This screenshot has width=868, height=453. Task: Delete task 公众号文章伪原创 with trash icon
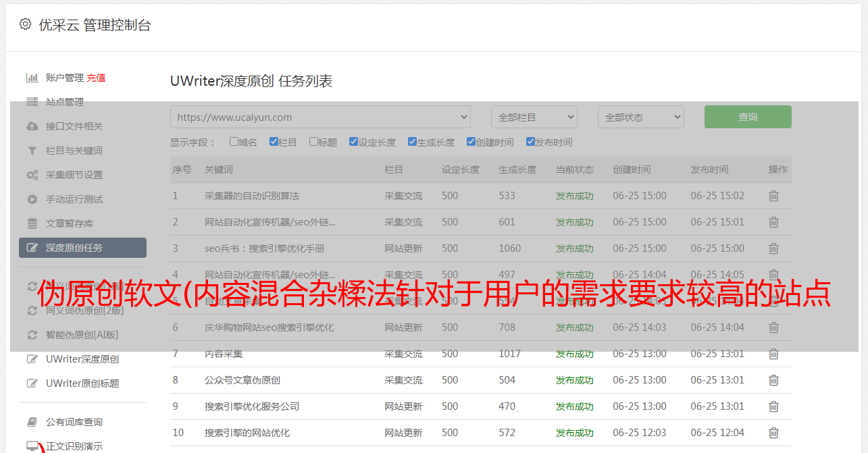click(x=773, y=380)
